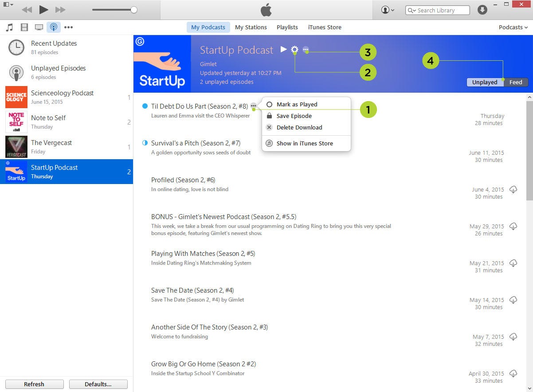Open the Podcasts view dropdown

(x=513, y=27)
